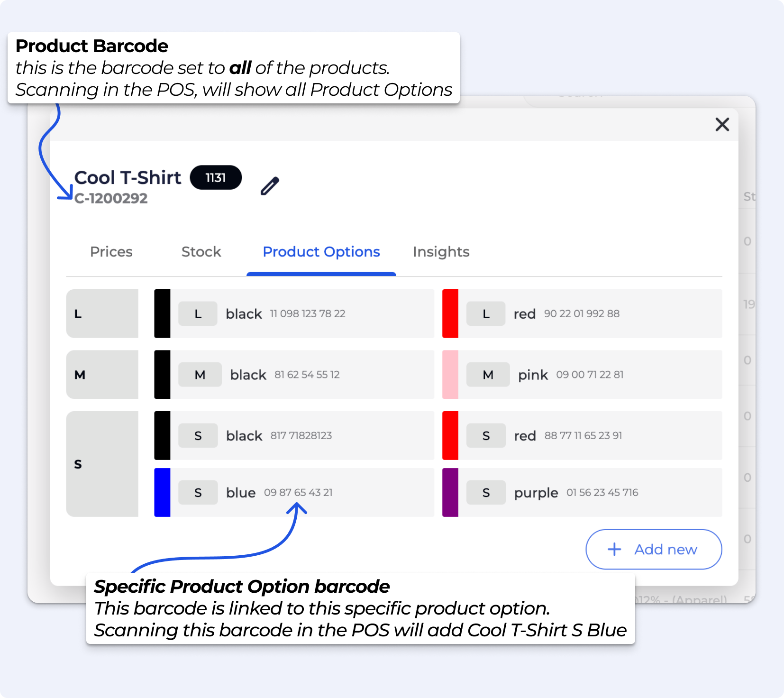Click the plus icon in Add new
This screenshot has width=784, height=698.
coord(614,549)
